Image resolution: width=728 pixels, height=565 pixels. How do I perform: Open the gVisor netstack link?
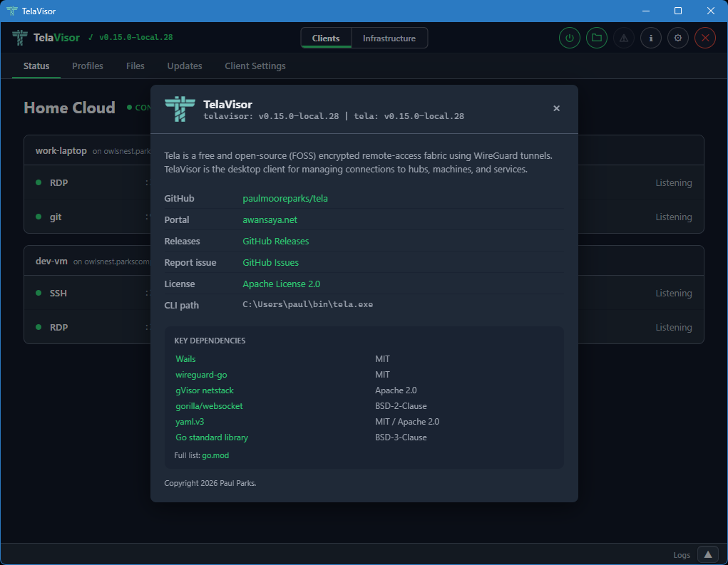[205, 390]
